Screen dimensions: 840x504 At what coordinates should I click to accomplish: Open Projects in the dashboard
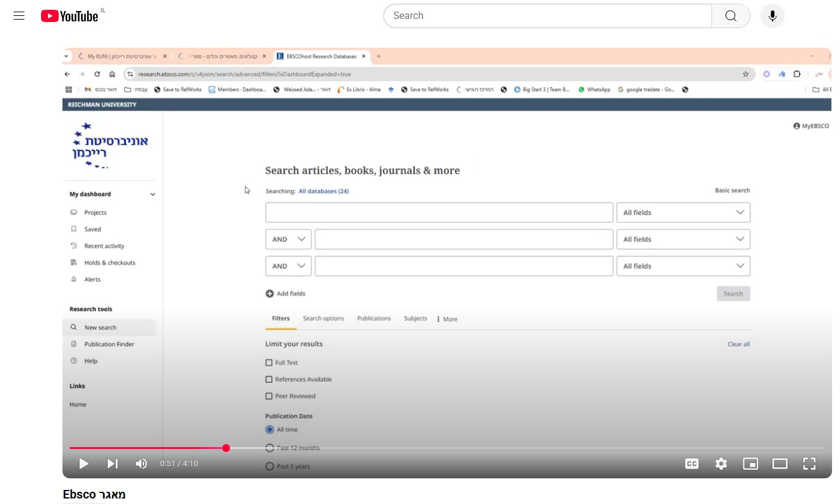[96, 213]
